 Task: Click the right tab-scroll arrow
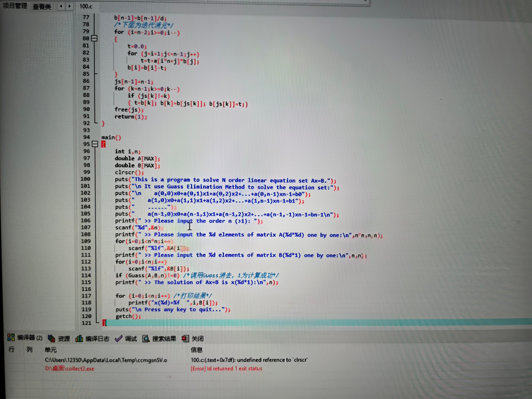pos(70,6)
